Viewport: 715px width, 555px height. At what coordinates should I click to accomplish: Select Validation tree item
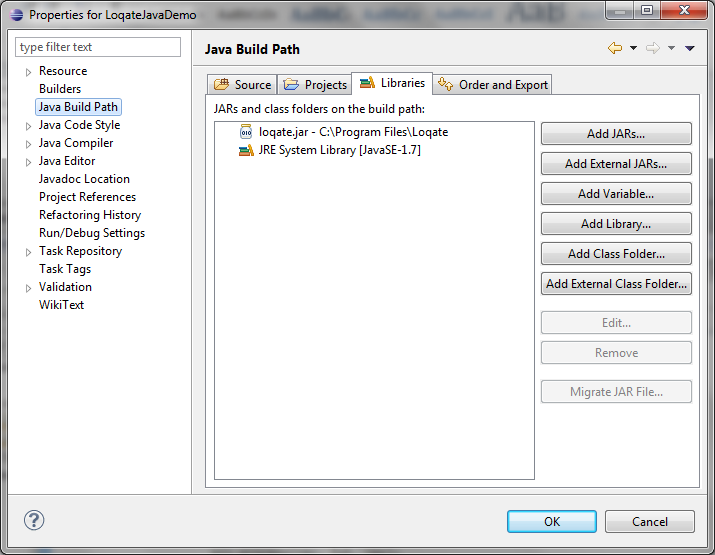pos(65,287)
